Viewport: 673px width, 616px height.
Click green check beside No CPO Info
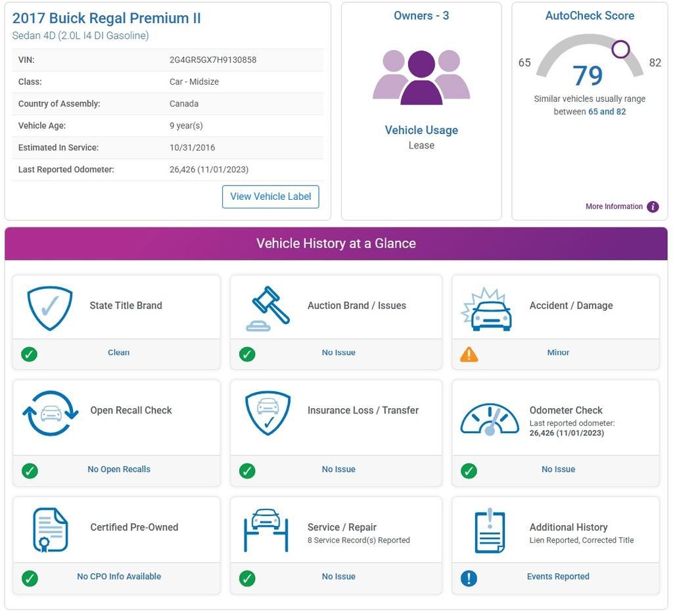point(30,579)
